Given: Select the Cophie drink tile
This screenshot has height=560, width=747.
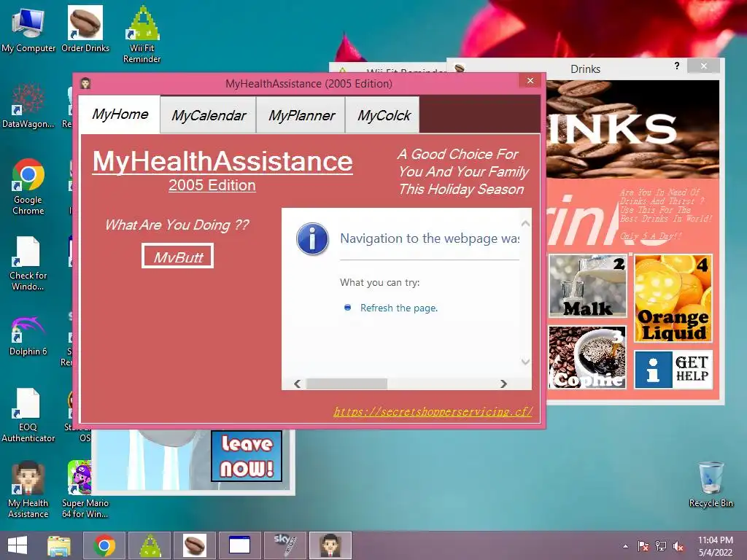Looking at the screenshot, I should [587, 357].
